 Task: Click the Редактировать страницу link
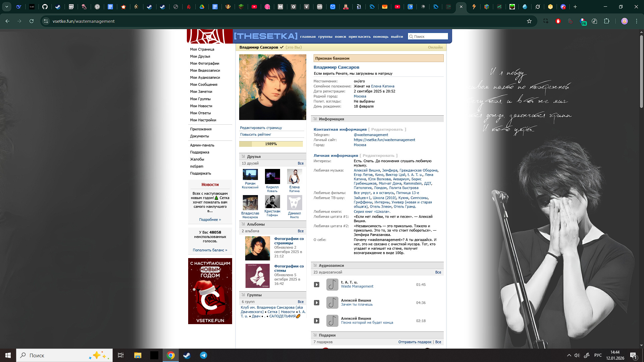(261, 128)
